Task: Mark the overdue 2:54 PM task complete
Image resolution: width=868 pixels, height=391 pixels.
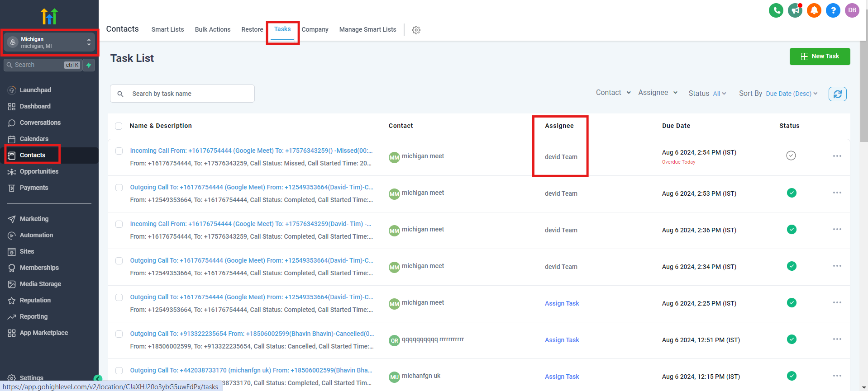Action: [791, 155]
